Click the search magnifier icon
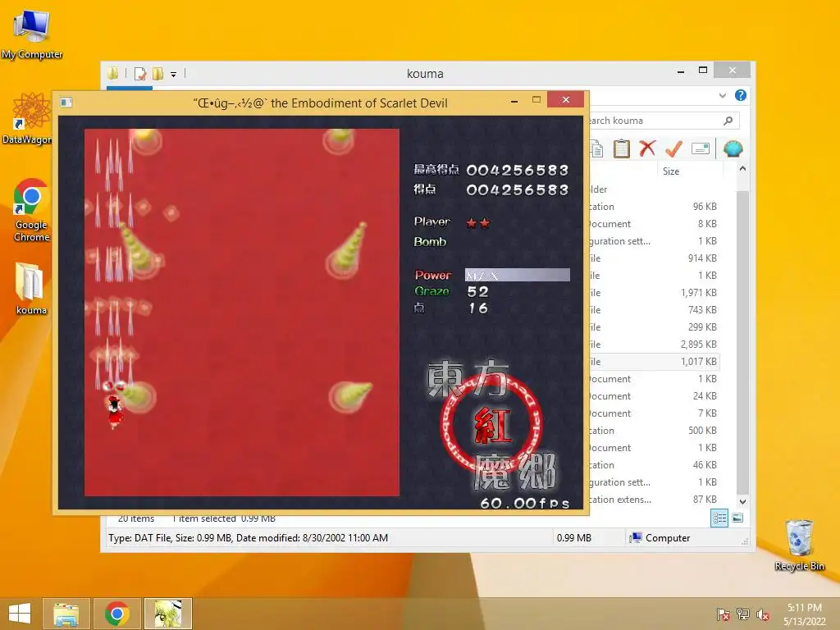The width and height of the screenshot is (840, 630). pos(728,121)
